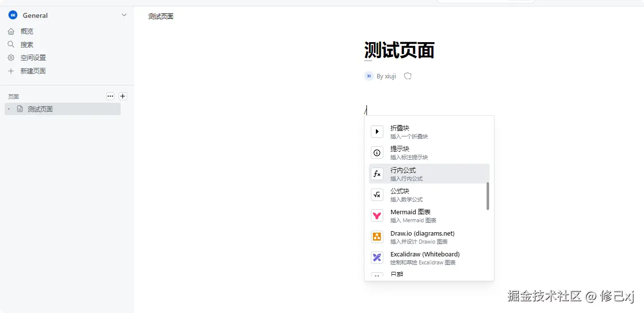Open 搜索 in the sidebar
644x313 pixels.
pos(27,45)
